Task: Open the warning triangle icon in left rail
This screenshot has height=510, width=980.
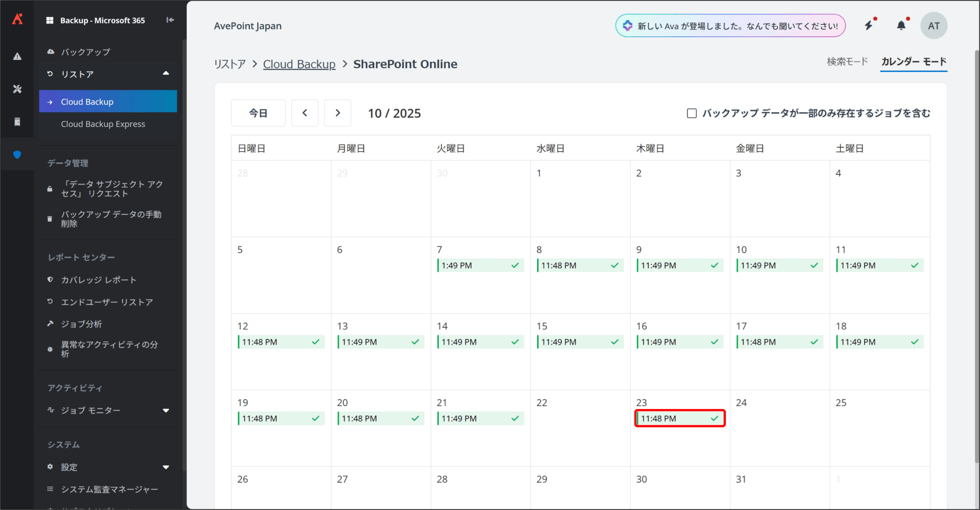Action: 17,57
